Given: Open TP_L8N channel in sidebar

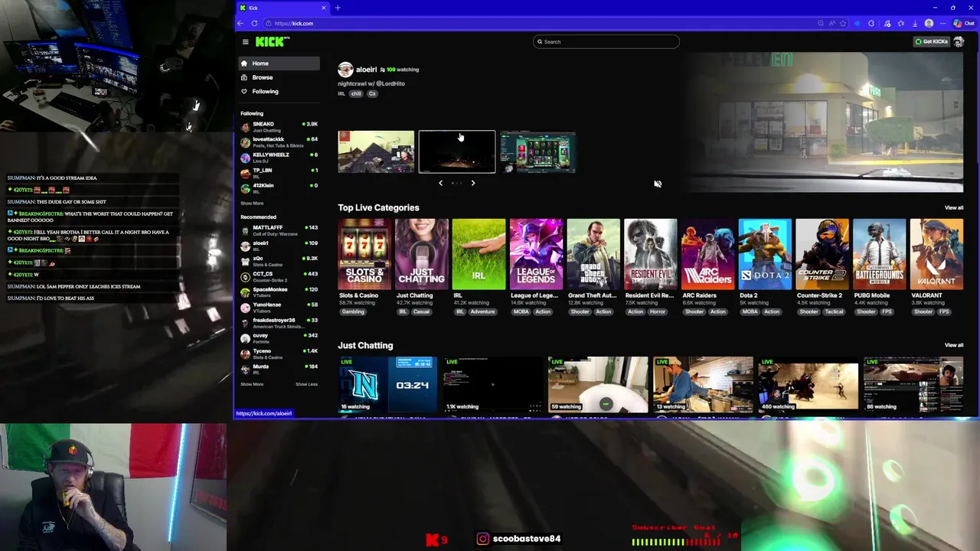Looking at the screenshot, I should 279,173.
